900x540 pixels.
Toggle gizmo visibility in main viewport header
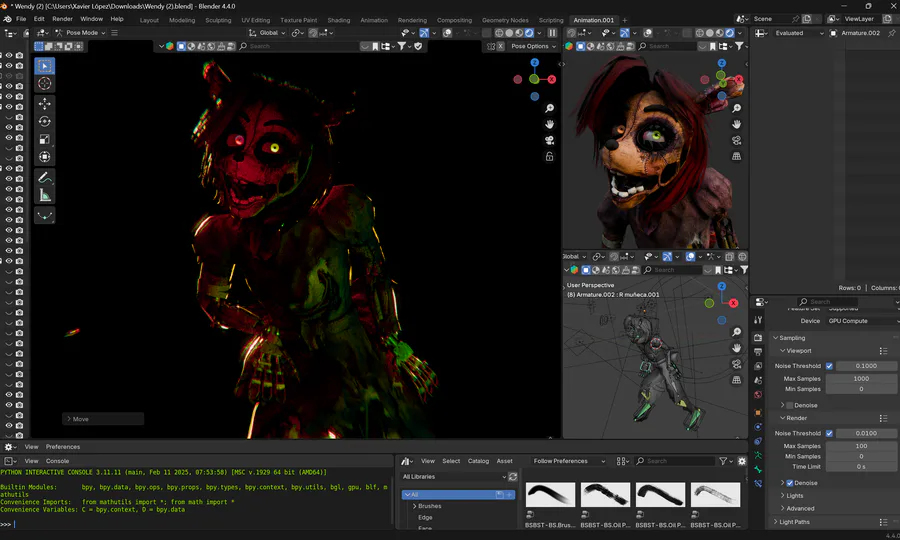[424, 33]
